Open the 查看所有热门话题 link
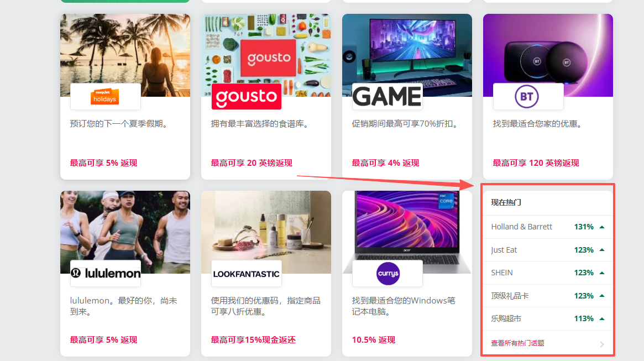This screenshot has height=361, width=644. click(x=517, y=343)
